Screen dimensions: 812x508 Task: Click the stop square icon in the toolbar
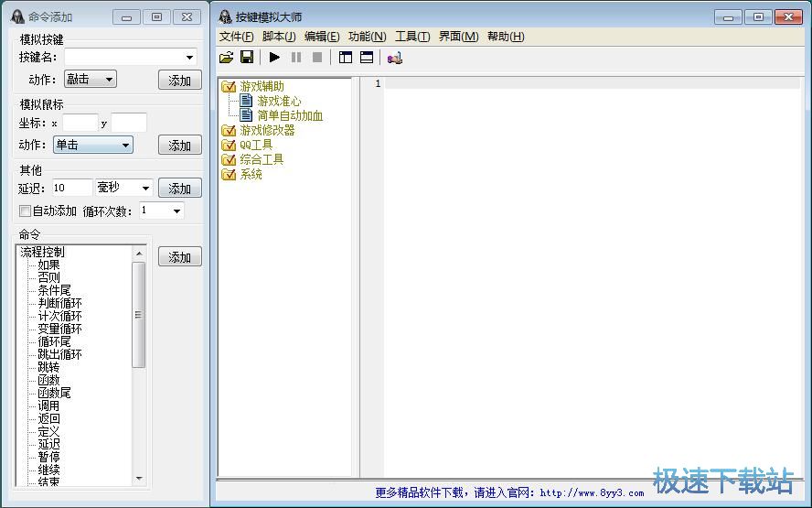pyautogui.click(x=317, y=57)
